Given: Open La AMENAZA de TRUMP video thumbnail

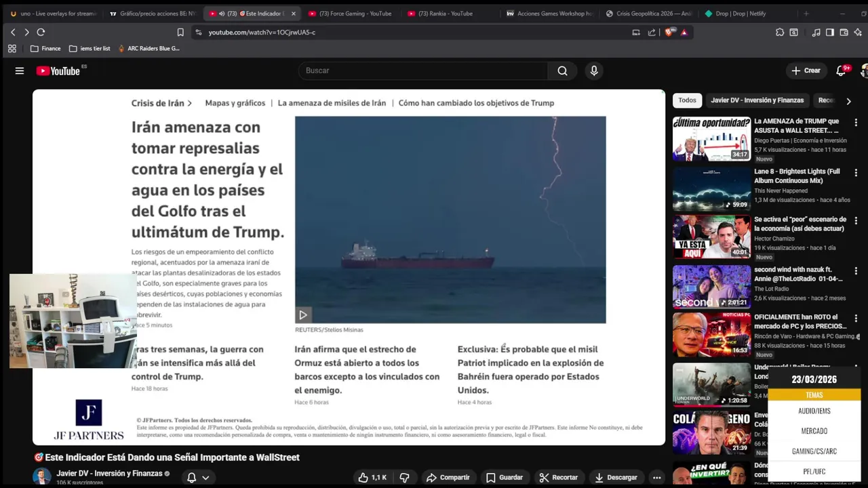Looking at the screenshot, I should [711, 139].
